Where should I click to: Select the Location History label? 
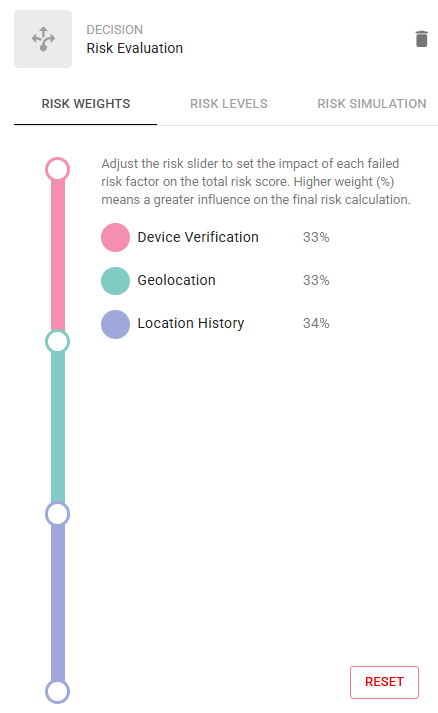191,323
